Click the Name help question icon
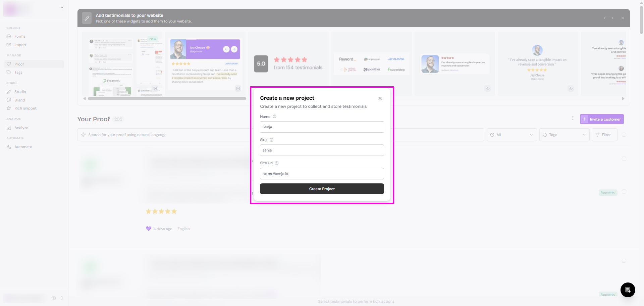The height and width of the screenshot is (306, 644). pyautogui.click(x=274, y=117)
